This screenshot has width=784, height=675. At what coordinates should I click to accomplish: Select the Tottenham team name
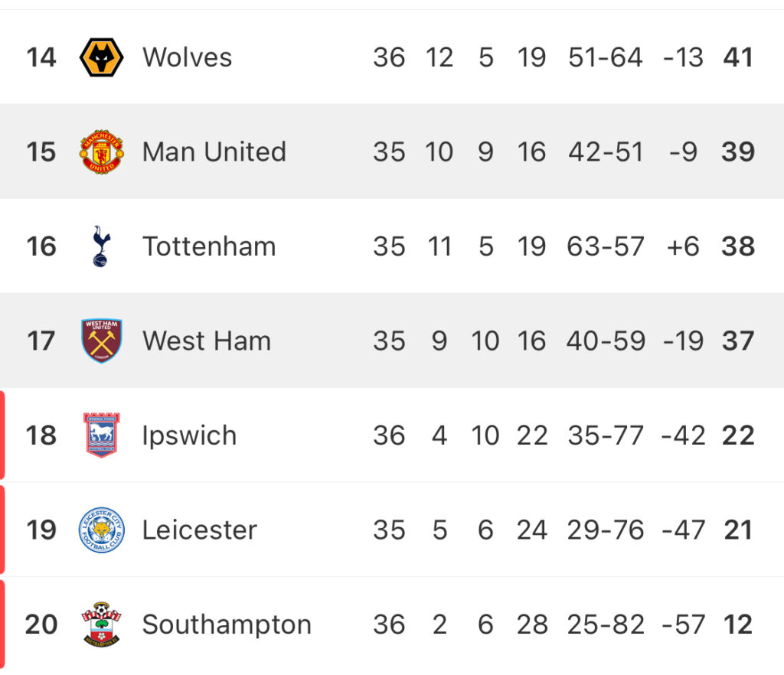tap(209, 246)
